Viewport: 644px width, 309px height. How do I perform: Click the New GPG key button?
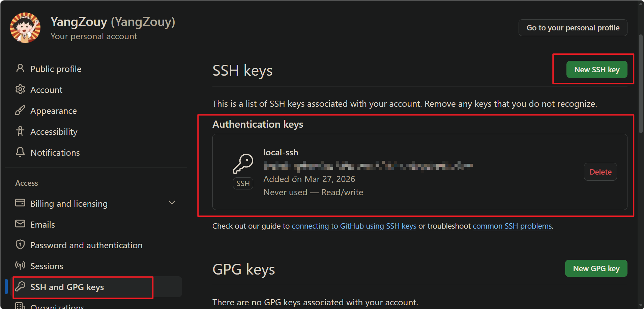point(596,268)
